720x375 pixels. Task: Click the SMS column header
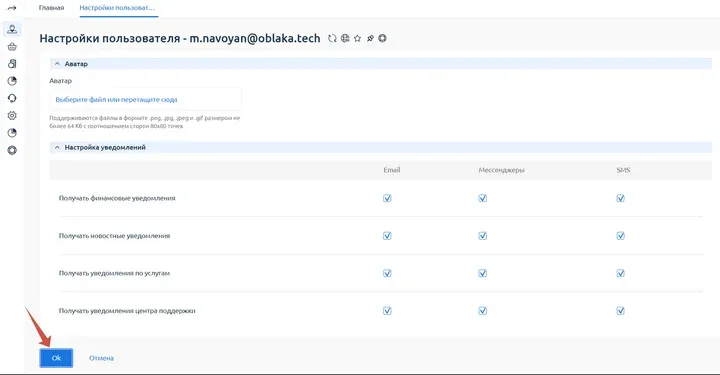pyautogui.click(x=623, y=170)
